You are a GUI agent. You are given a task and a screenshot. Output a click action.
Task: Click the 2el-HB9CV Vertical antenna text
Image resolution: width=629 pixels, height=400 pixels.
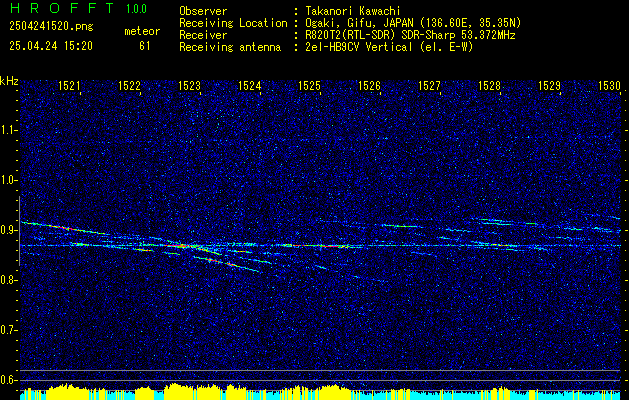[x=389, y=47]
